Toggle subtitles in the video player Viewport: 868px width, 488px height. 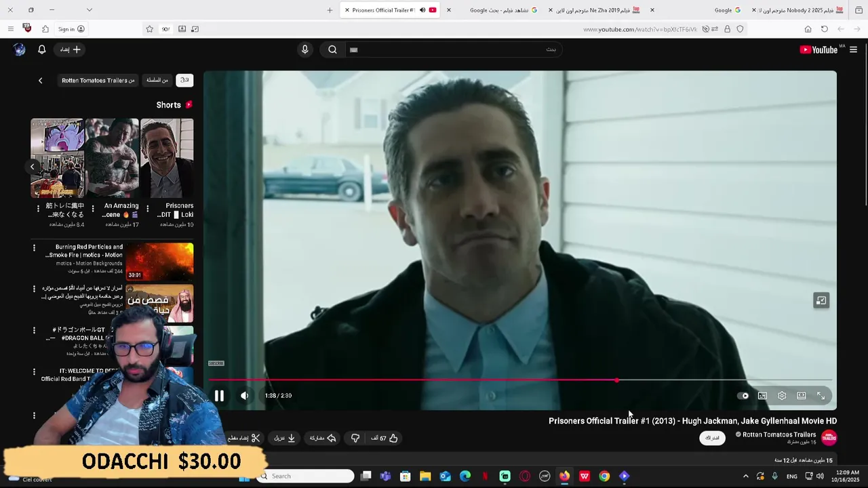763,396
